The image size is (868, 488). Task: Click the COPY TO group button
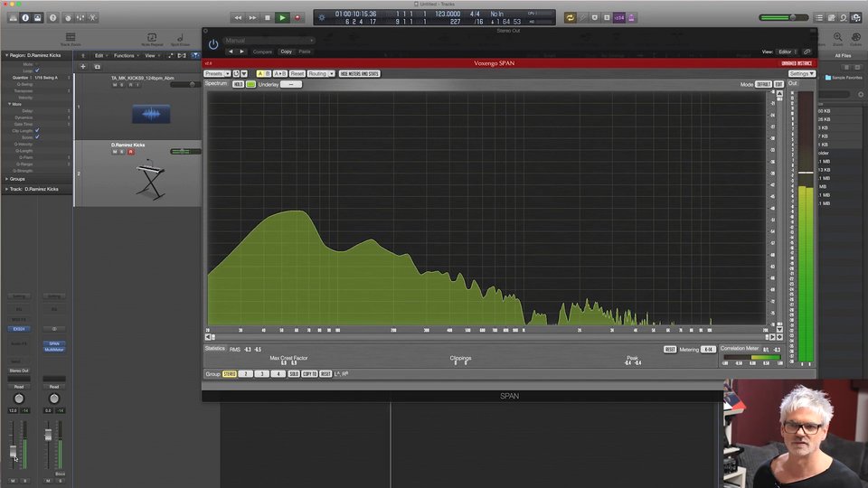(309, 374)
